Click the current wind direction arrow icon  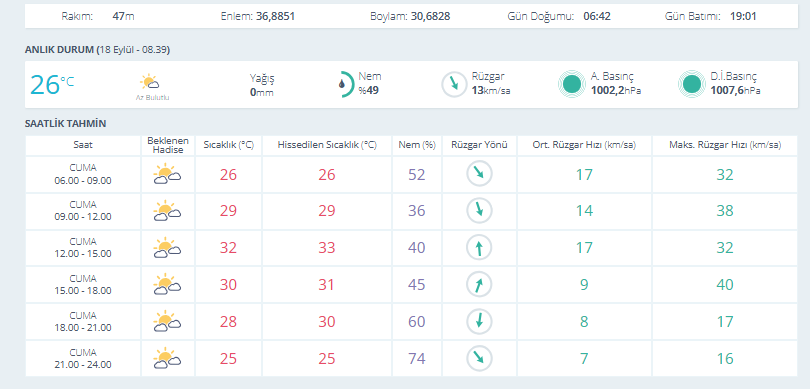455,84
